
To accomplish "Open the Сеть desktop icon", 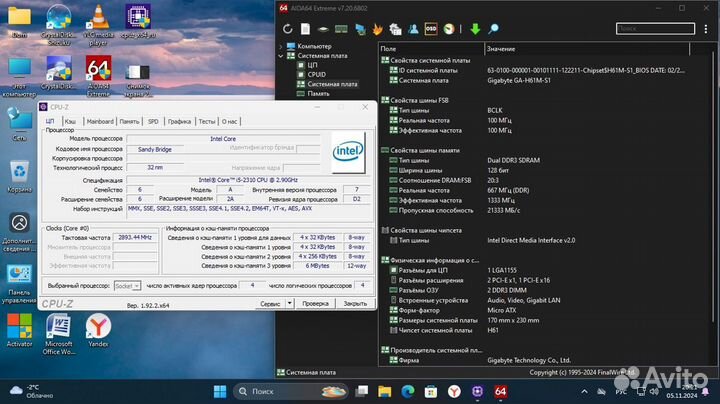I will point(19,124).
